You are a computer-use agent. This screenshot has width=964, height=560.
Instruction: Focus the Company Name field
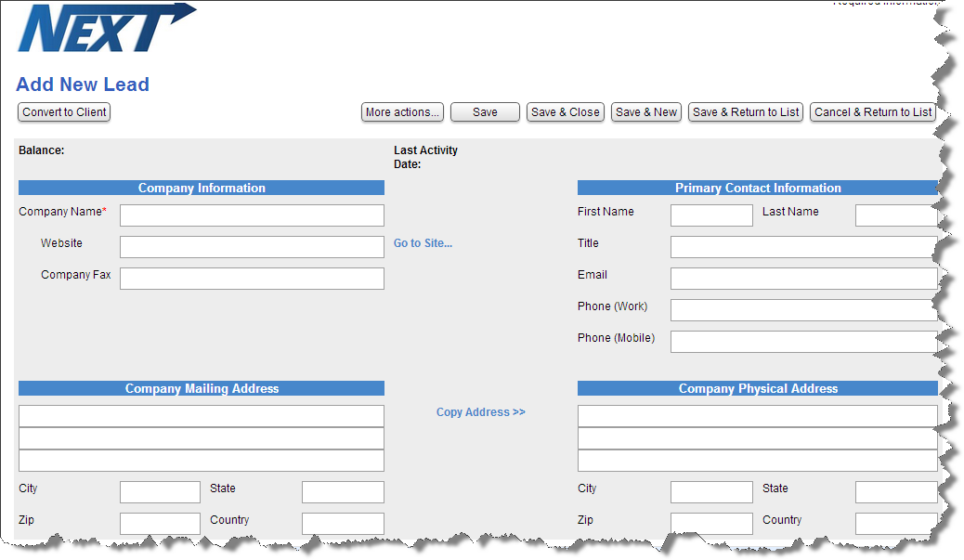252,215
